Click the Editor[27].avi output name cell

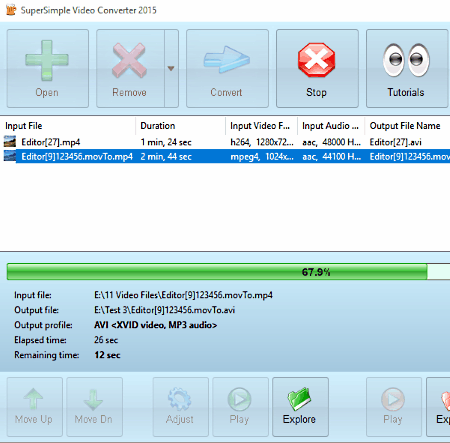click(395, 142)
